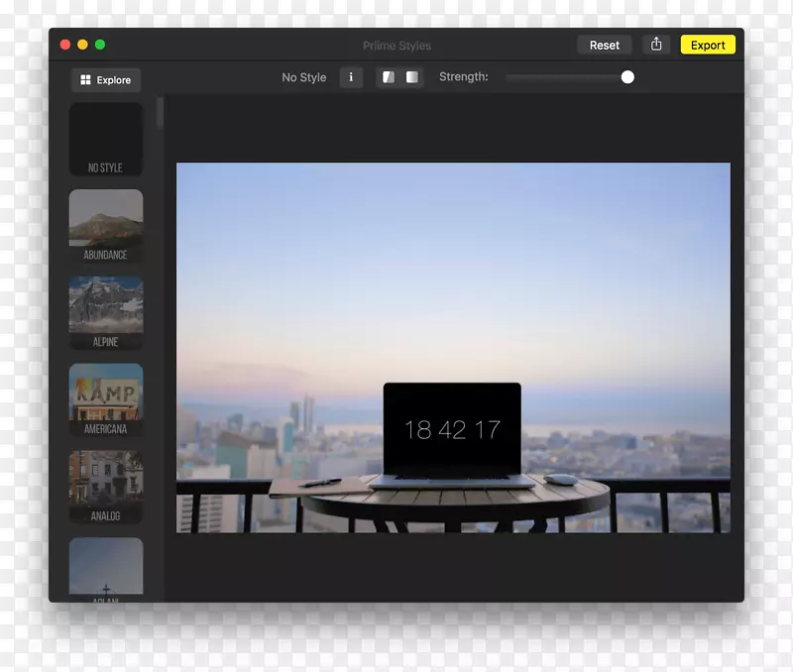This screenshot has width=793, height=672.
Task: Apply the Alpine style
Action: 106,313
